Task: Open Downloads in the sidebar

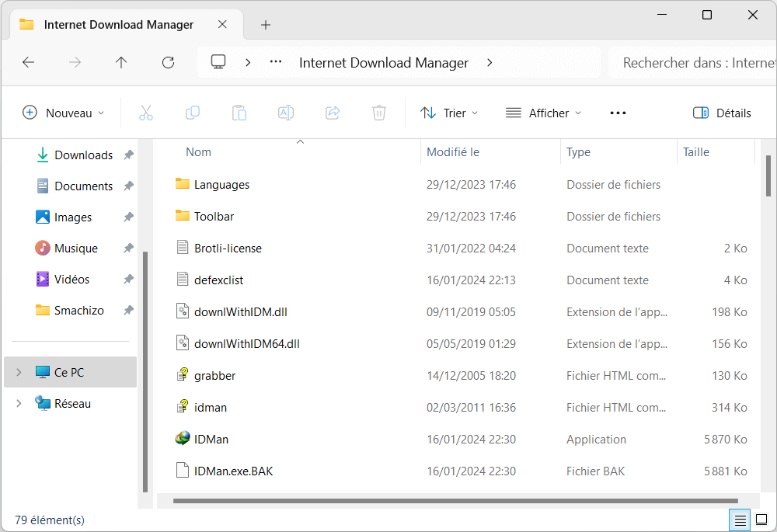Action: click(x=83, y=155)
